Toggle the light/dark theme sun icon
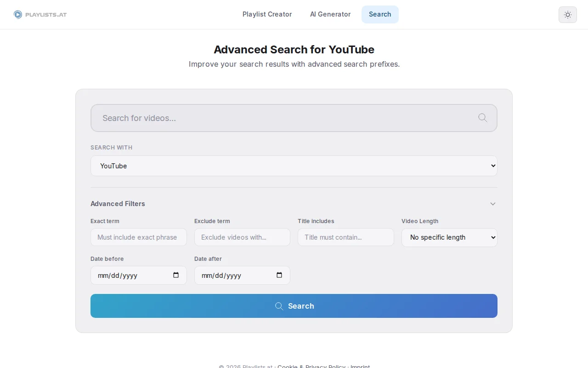This screenshot has height=368, width=588. (x=568, y=15)
